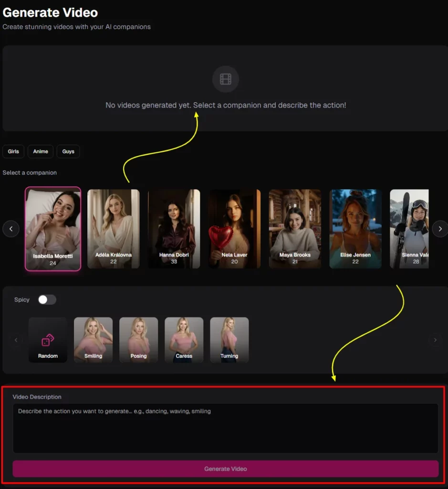Choose the Caress action preset
Image resolution: width=448 pixels, height=489 pixels.
coord(184,340)
